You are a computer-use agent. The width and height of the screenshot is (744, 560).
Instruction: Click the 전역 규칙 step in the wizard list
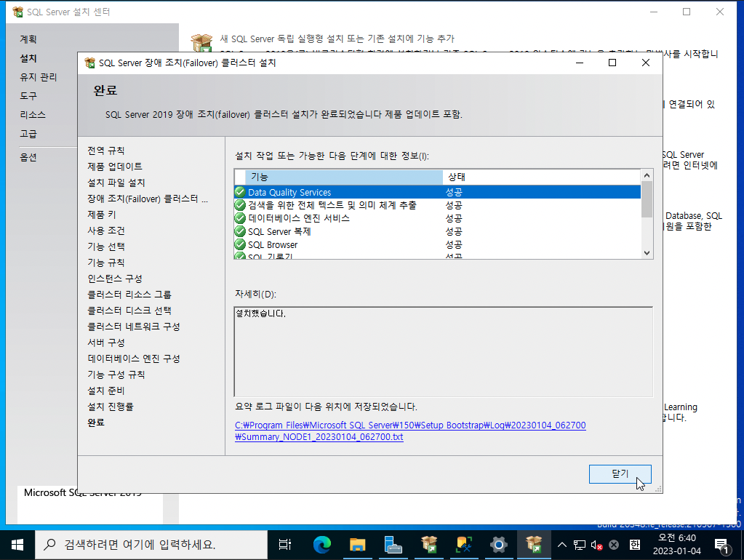pos(105,151)
